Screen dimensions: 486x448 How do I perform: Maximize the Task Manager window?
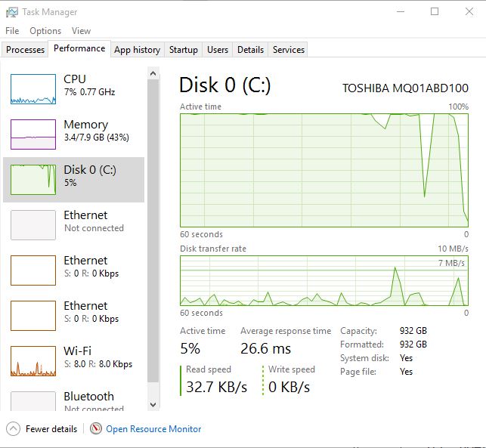pos(435,12)
